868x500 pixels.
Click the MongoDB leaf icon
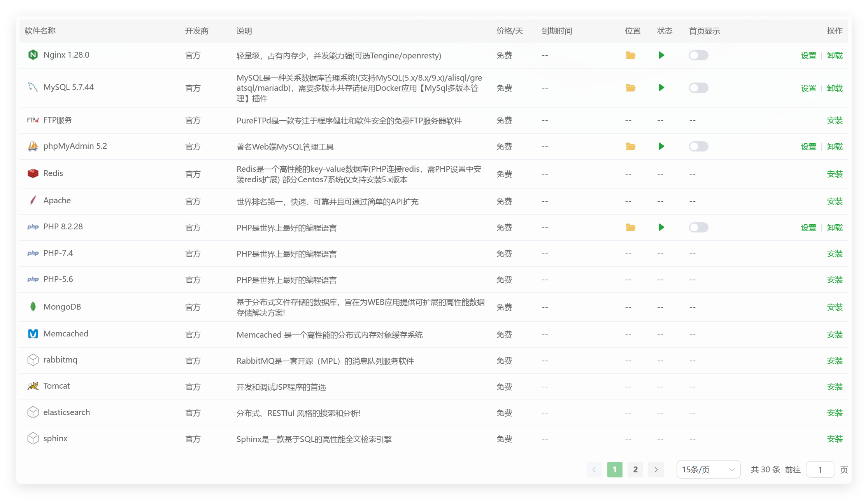point(33,307)
